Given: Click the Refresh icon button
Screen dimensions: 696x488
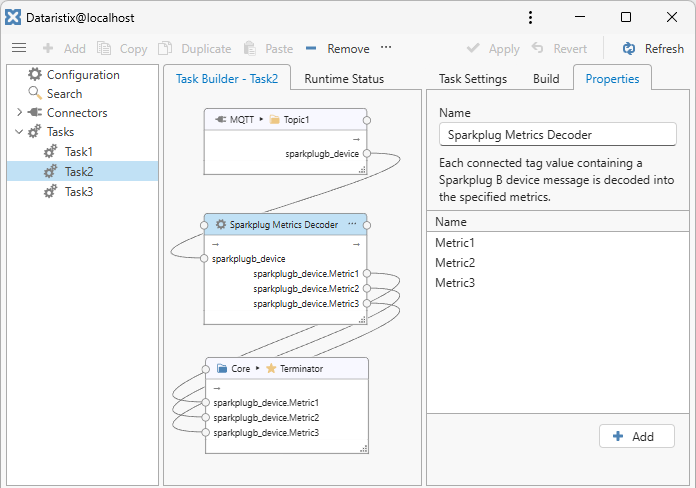Looking at the screenshot, I should click(x=629, y=48).
